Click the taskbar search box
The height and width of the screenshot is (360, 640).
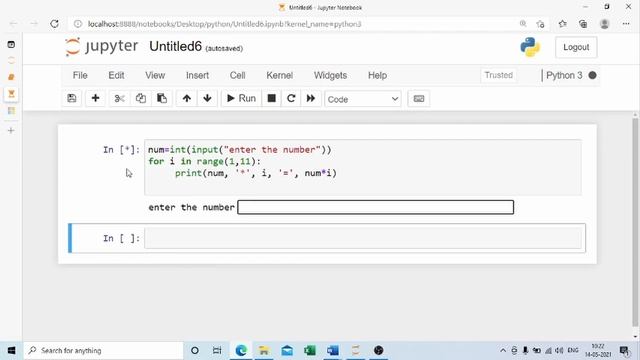coord(103,350)
